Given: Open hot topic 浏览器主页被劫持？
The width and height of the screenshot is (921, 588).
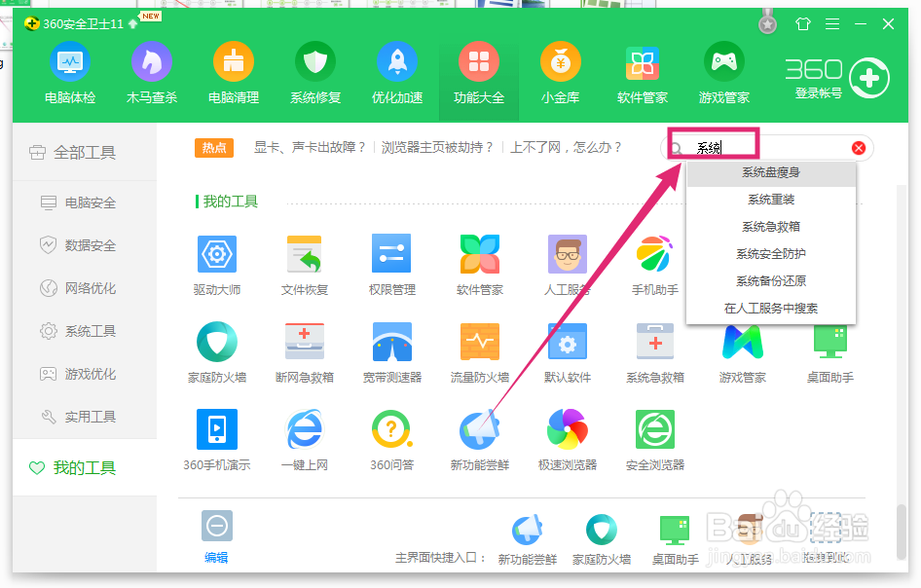Looking at the screenshot, I should 437,147.
